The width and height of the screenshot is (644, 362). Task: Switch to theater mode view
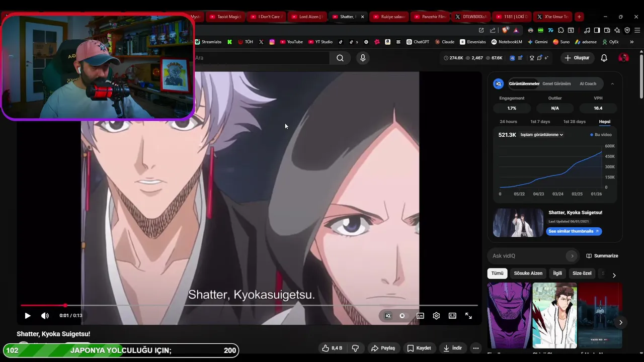coord(452,316)
